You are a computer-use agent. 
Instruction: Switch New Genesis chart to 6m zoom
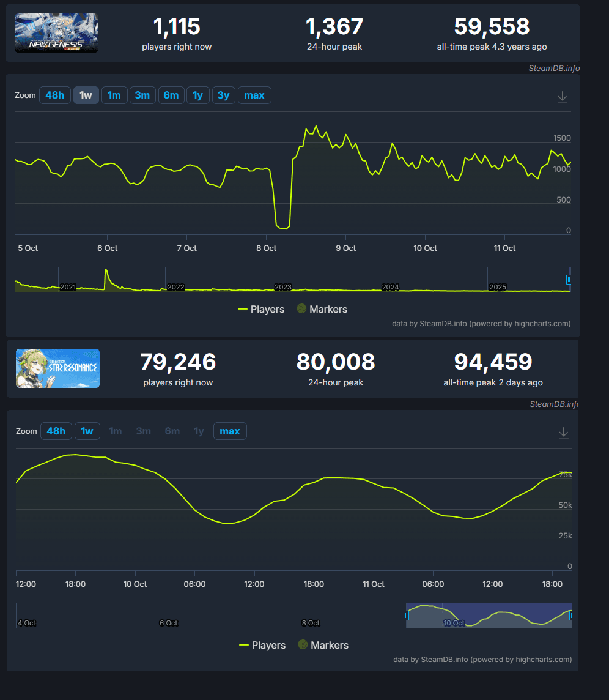171,95
